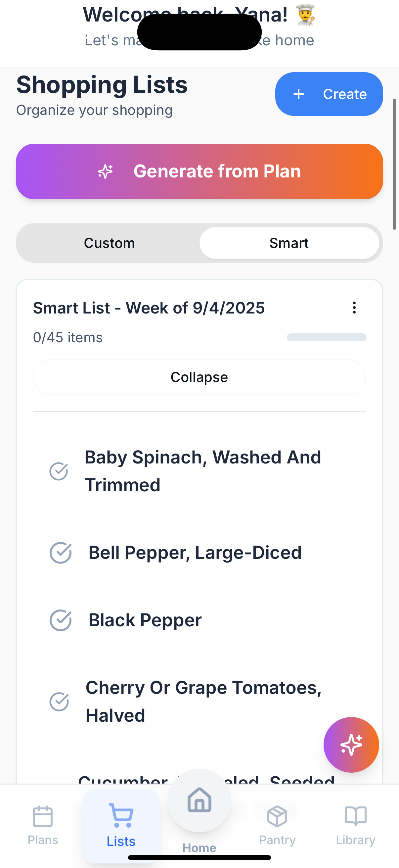Go to Home via house icon
Screen dimensions: 399x868
(199, 800)
